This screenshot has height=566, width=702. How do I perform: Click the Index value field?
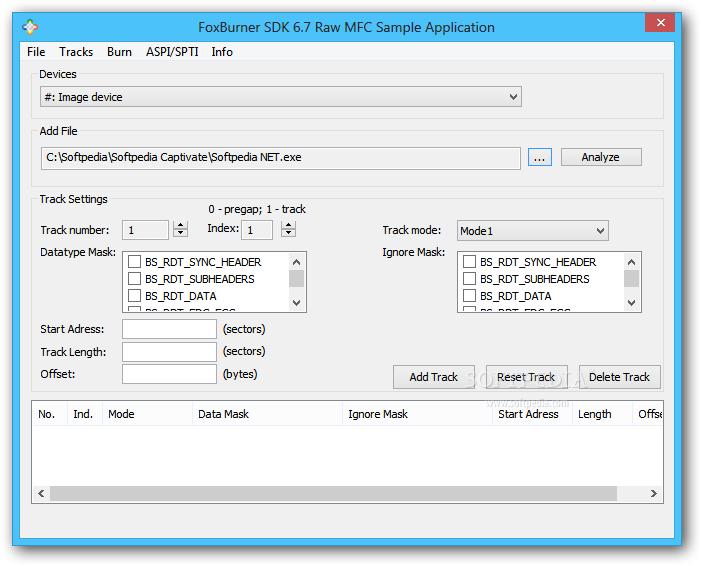(257, 230)
